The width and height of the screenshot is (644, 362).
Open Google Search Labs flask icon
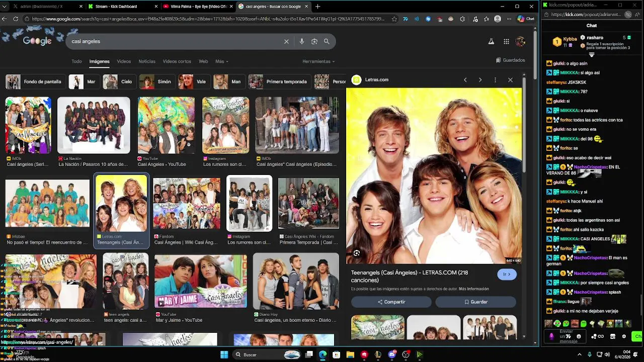coord(491,42)
